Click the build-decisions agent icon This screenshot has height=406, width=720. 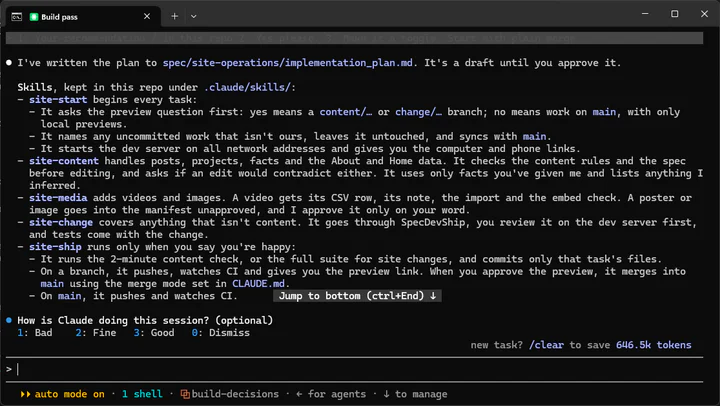[185, 394]
